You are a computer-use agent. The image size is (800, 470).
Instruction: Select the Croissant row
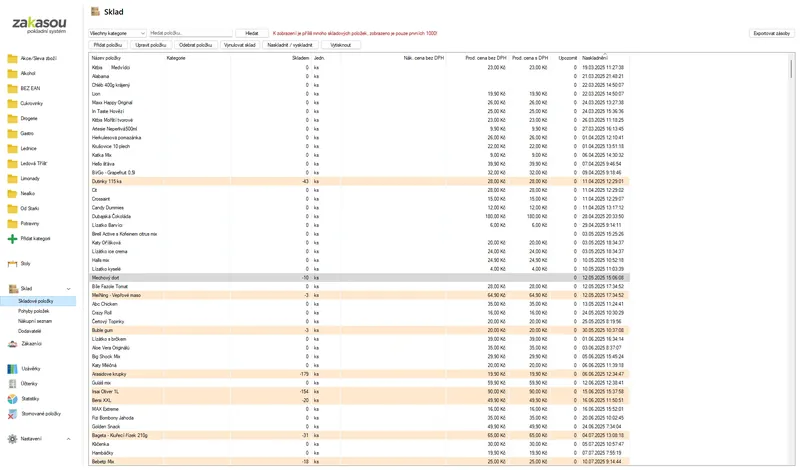click(x=359, y=199)
